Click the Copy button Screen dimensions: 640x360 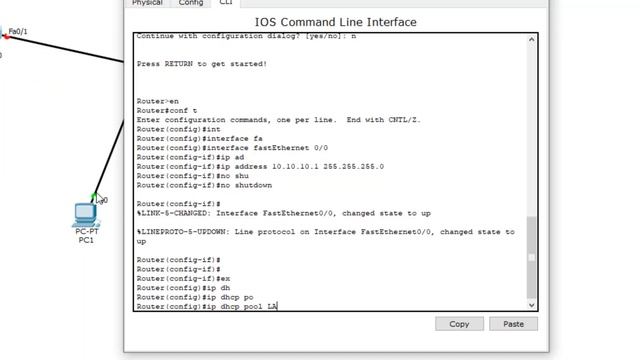pyautogui.click(x=459, y=324)
